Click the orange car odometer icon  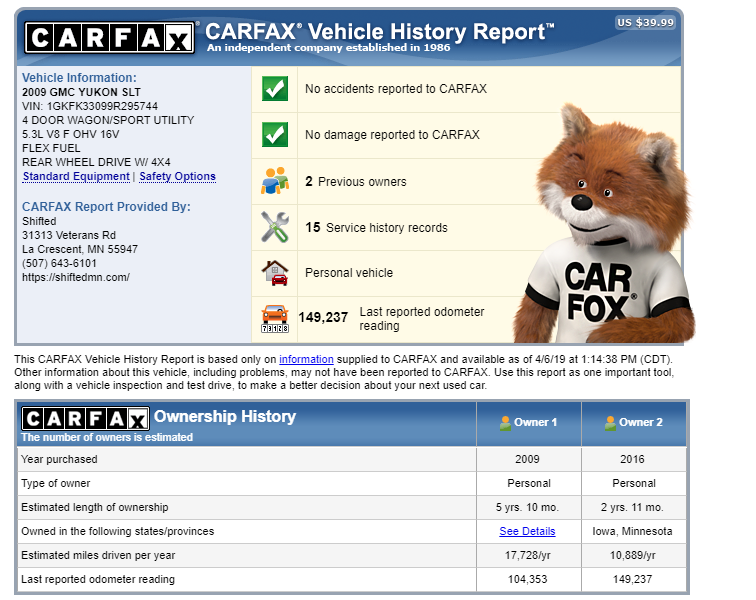pos(275,319)
